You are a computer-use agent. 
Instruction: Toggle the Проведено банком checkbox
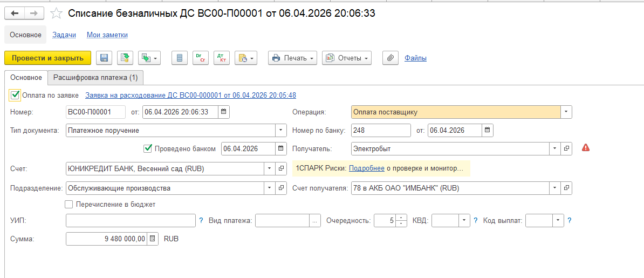(147, 148)
